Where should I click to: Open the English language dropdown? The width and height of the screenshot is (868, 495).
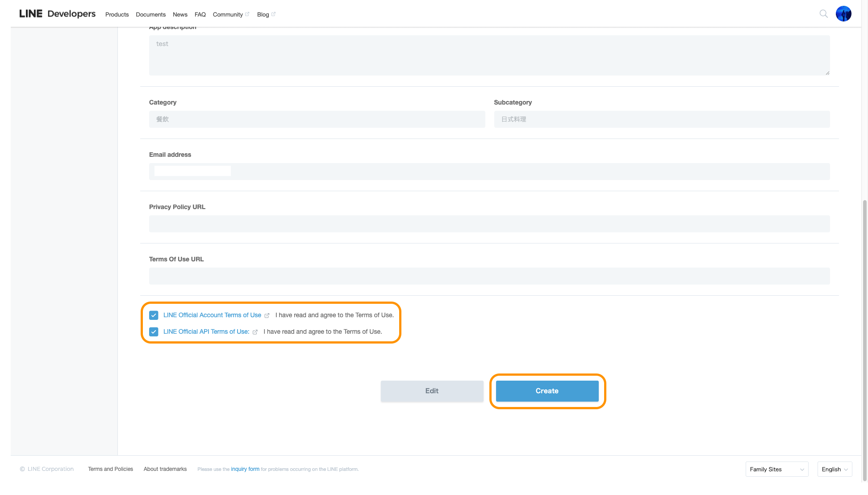(x=835, y=469)
